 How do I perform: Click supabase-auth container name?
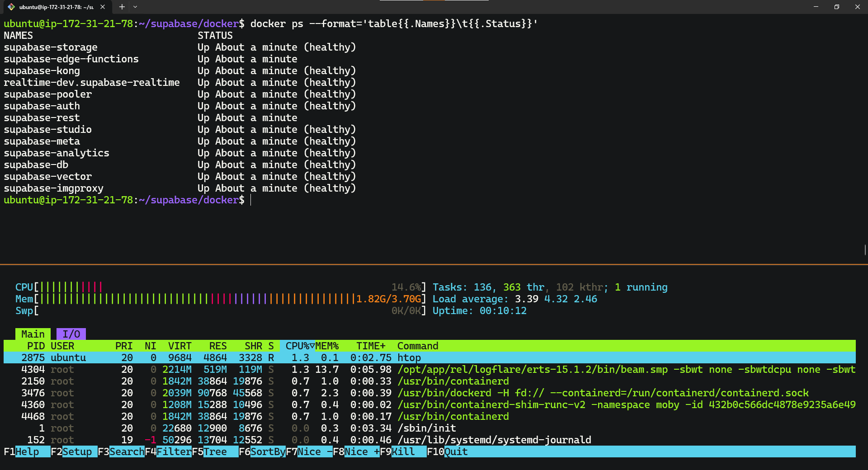pos(42,106)
